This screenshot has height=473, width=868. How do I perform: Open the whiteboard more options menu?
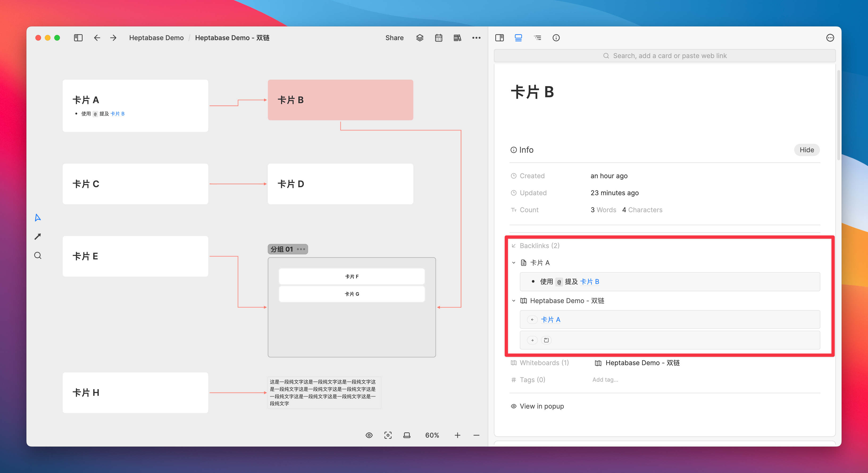pos(476,38)
